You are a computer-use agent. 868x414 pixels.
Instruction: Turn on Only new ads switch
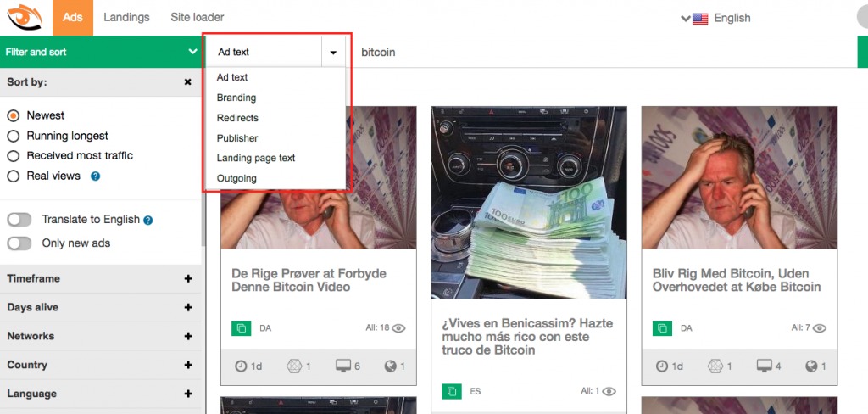tap(19, 243)
